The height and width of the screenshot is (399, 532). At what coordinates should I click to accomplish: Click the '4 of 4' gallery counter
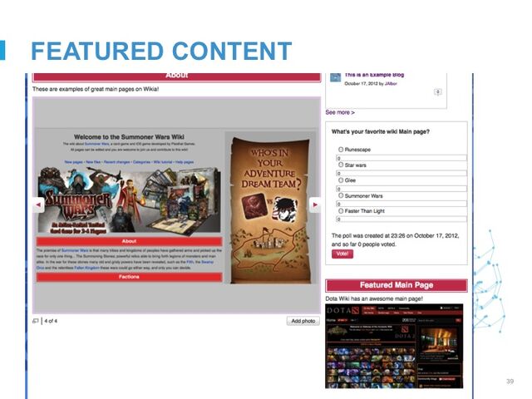tap(51, 321)
